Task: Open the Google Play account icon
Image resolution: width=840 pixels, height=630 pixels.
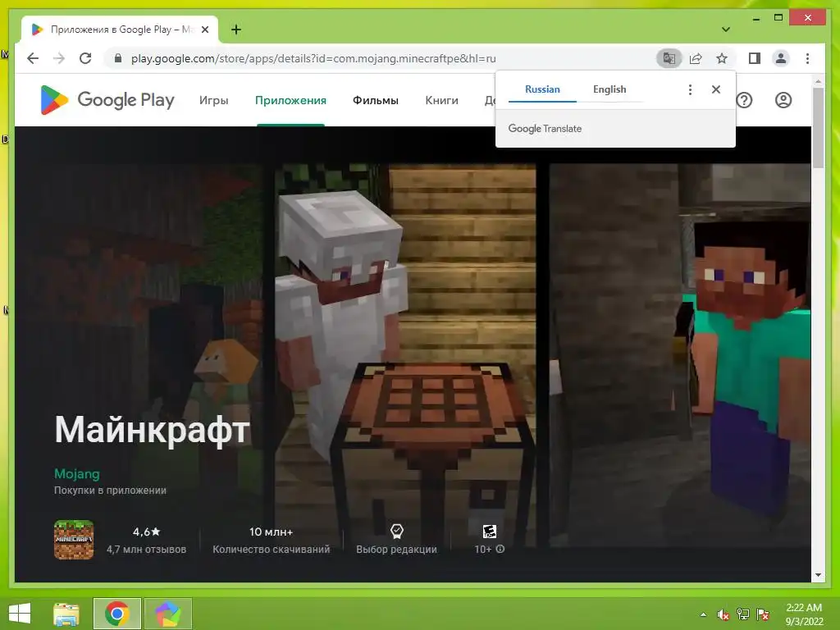Action: (783, 100)
